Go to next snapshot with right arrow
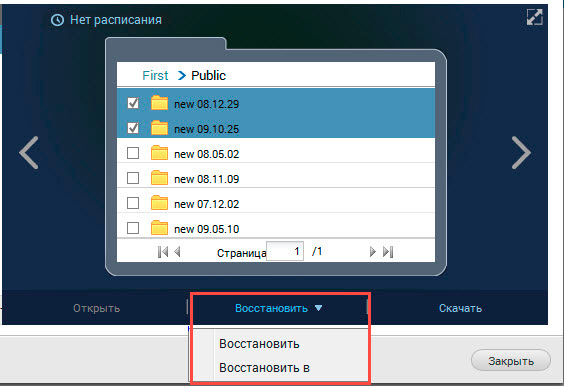This screenshot has height=386, width=564. [x=521, y=153]
